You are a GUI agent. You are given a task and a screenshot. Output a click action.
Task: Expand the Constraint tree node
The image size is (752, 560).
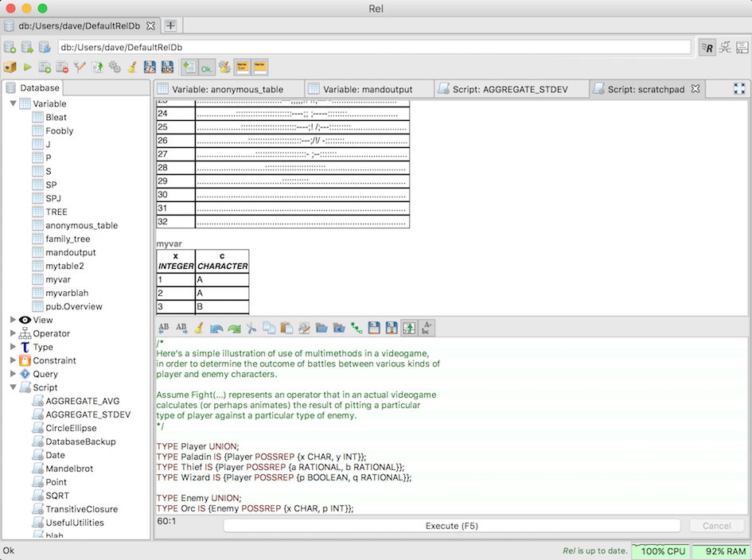pyautogui.click(x=13, y=360)
